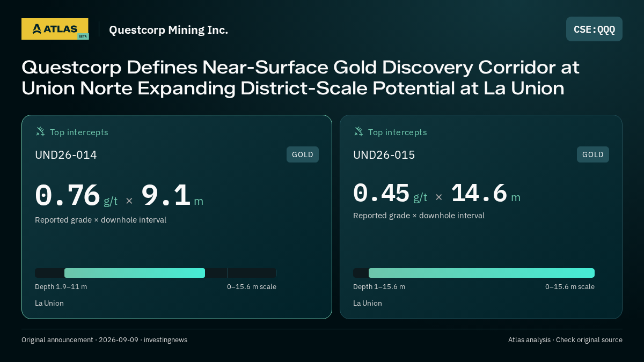Click the depth bar for UND26-014
This screenshot has width=644, height=362.
point(156,273)
